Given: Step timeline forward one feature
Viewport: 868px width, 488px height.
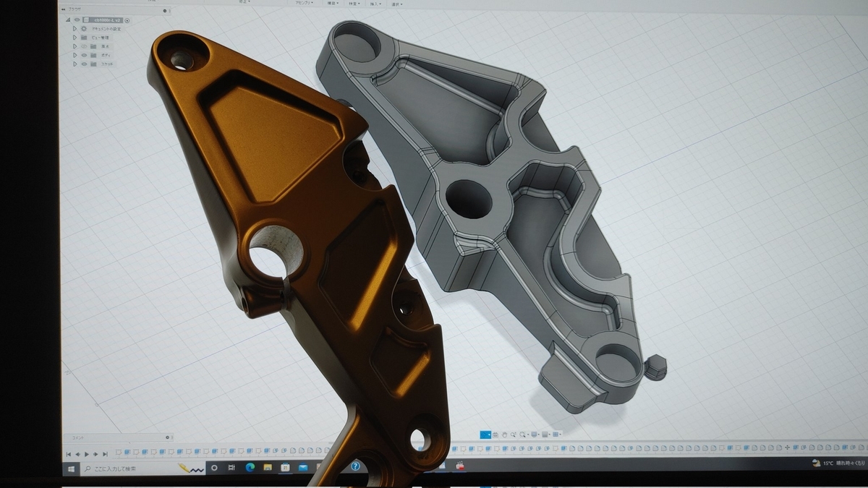Looking at the screenshot, I should click(x=95, y=454).
